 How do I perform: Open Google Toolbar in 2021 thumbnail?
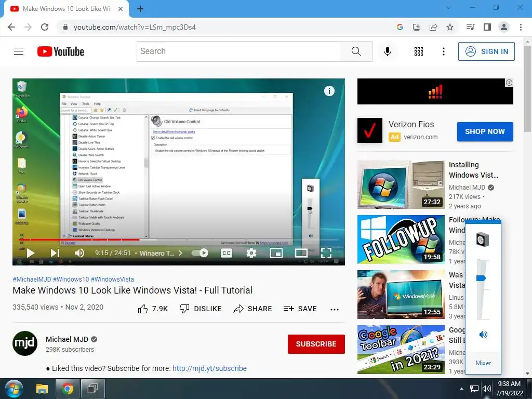(x=401, y=350)
